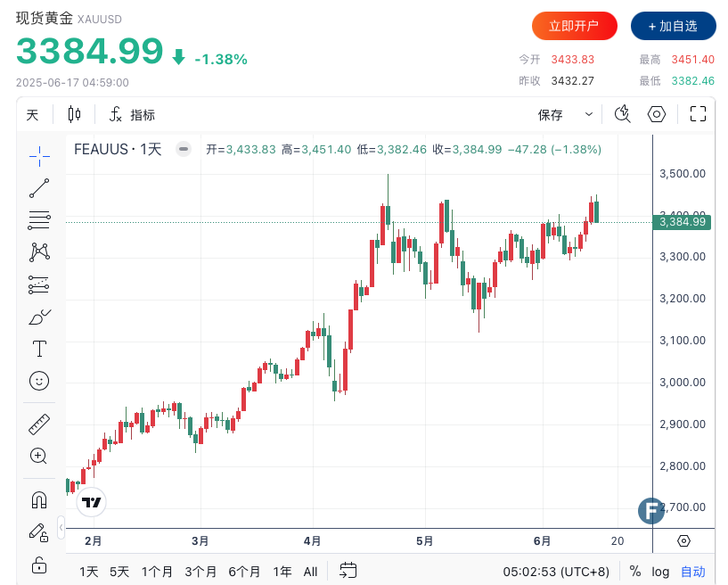Click the 3,384.99 current price label

pos(682,222)
